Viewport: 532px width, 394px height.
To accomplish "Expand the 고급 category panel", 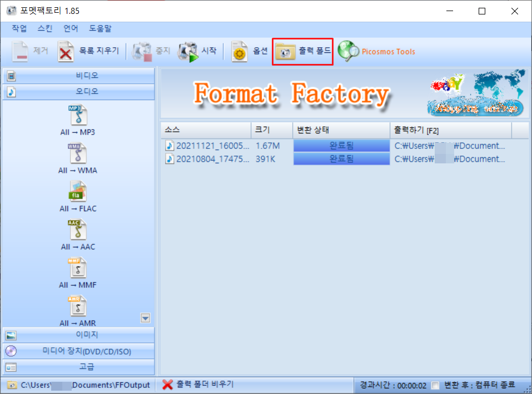I will click(79, 367).
